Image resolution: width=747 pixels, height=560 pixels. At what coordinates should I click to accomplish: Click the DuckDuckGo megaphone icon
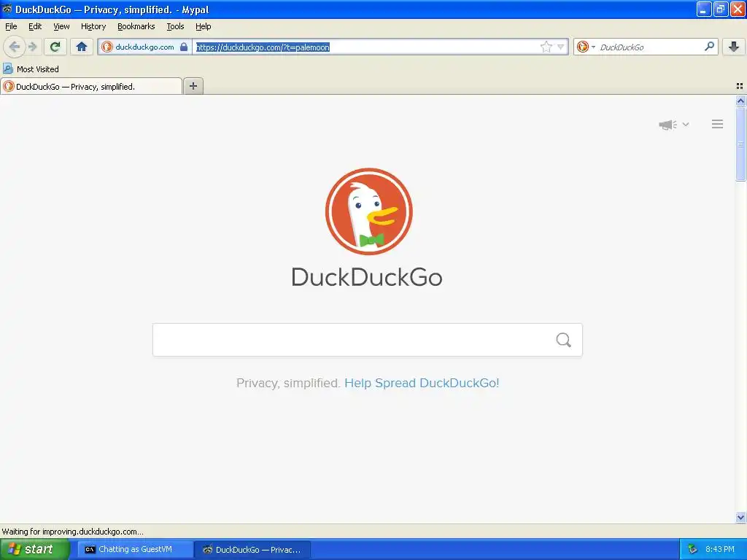668,125
